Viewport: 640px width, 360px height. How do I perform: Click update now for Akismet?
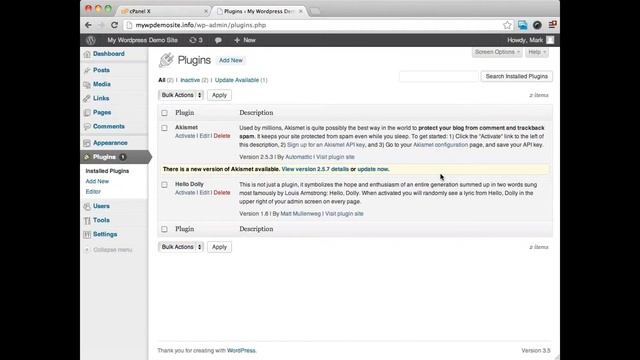(373, 169)
